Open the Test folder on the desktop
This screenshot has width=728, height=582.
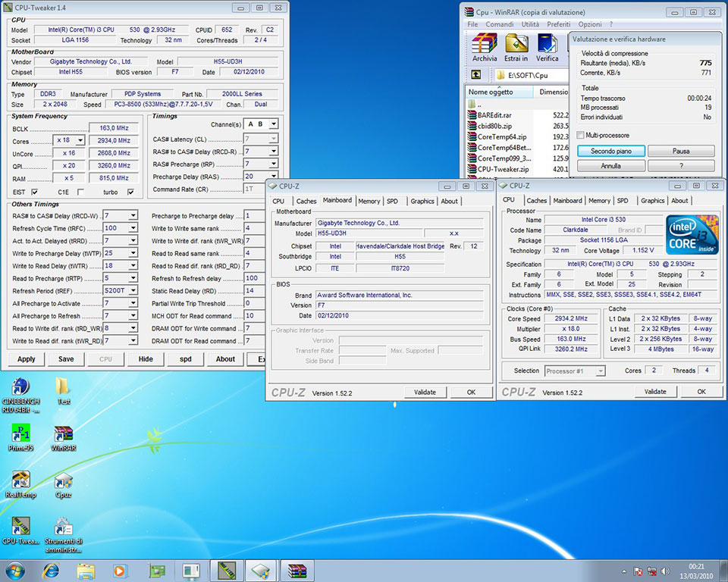(x=63, y=391)
